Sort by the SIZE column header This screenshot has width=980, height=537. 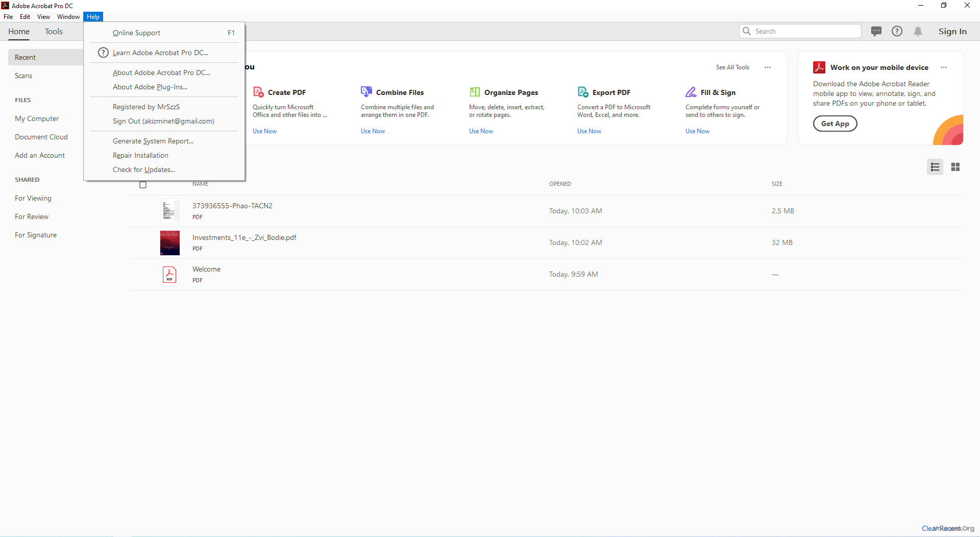[777, 184]
